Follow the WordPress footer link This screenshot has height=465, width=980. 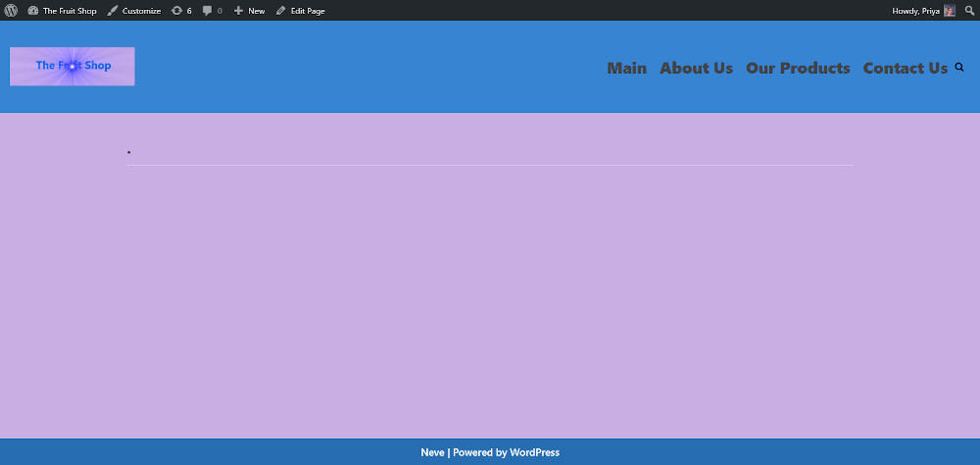click(x=534, y=452)
